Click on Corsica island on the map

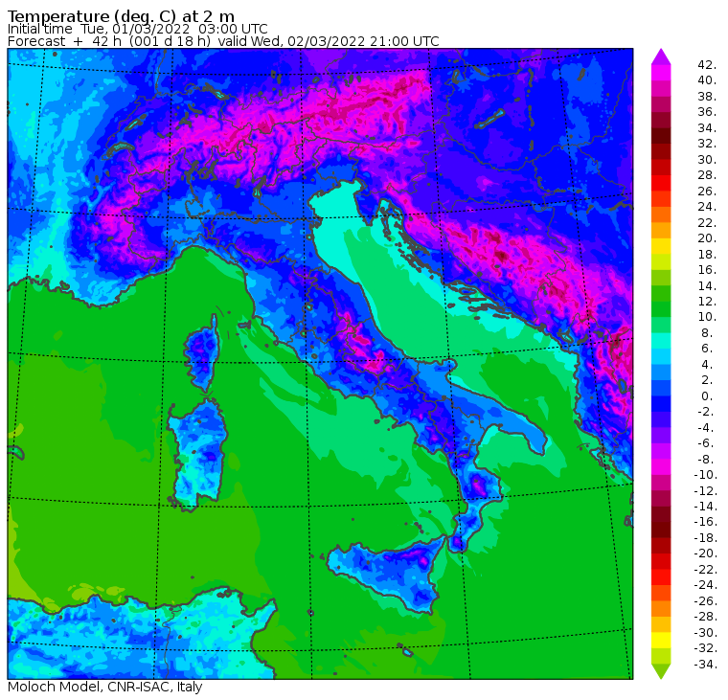(x=202, y=352)
